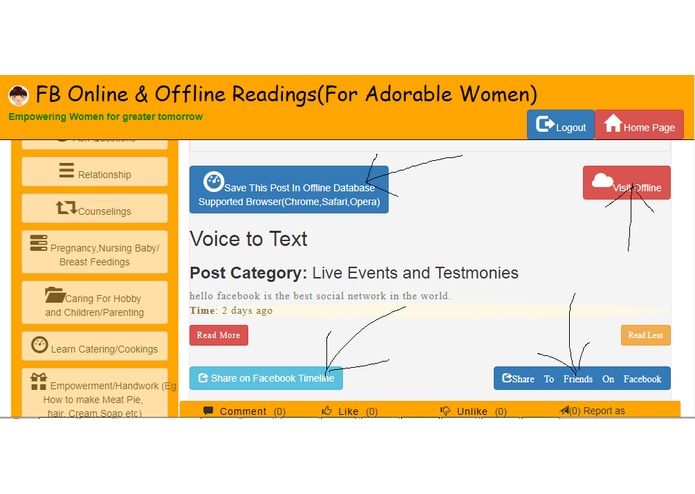Viewport: 695px width, 494px height.
Task: Select Caring For Hobby and Children/Parenting
Action: (x=95, y=302)
